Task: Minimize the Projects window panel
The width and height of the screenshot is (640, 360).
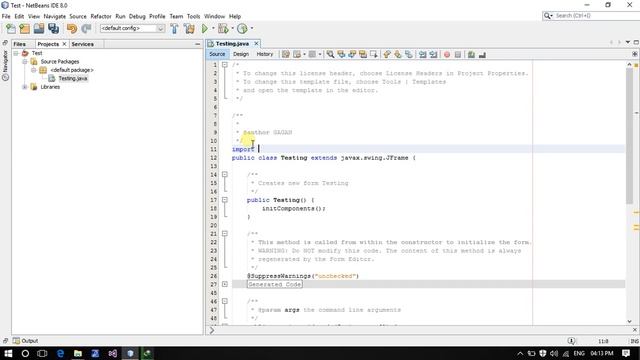Action: click(x=198, y=44)
